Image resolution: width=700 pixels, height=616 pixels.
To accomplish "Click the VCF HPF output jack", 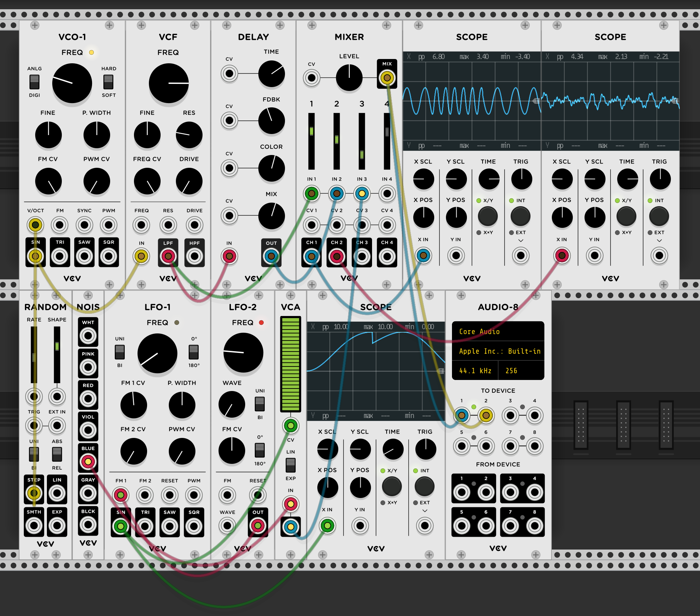I will (194, 256).
